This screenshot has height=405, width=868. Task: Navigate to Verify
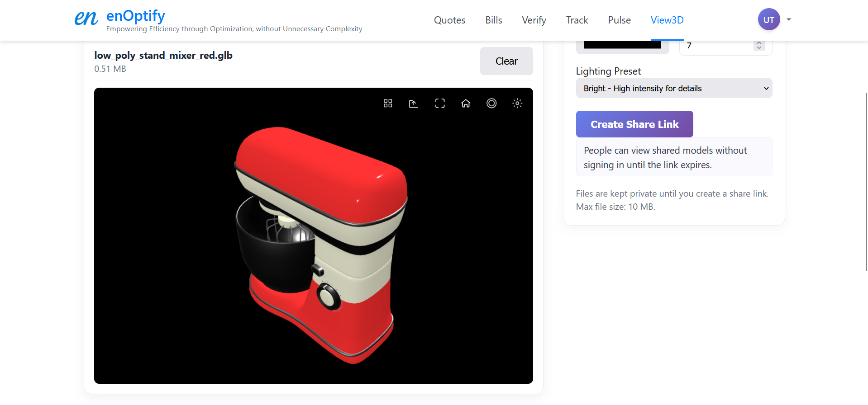[534, 20]
